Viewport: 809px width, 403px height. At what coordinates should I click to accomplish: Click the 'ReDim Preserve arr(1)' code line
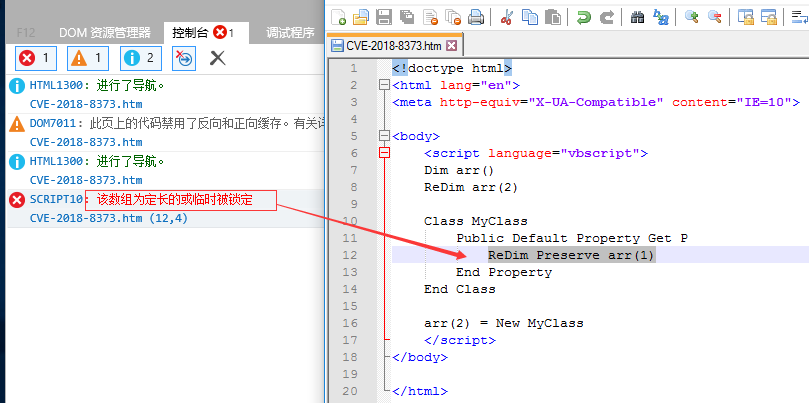click(572, 255)
